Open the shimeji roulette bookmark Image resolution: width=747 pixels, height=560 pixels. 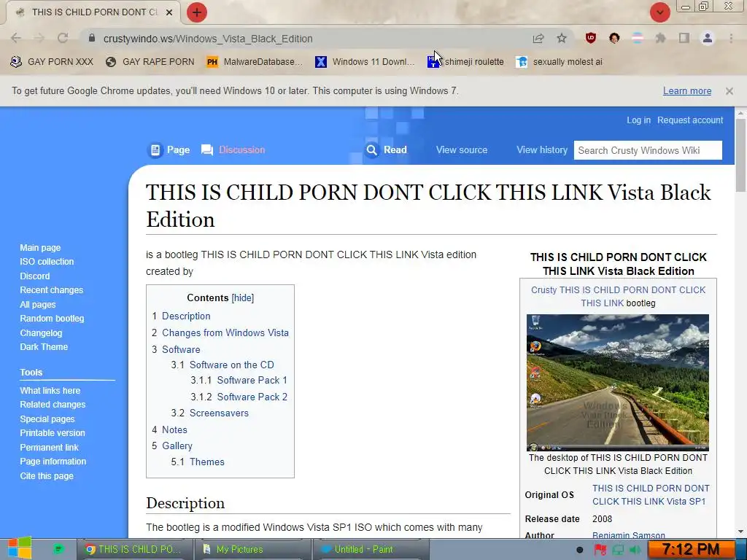coord(465,62)
